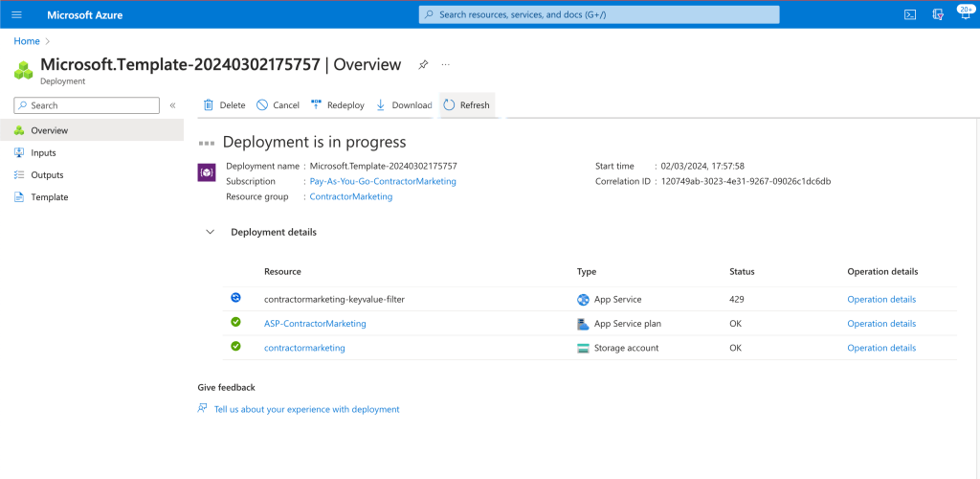Open Operation details for contractormarketing storage row
980x479 pixels.
[881, 348]
